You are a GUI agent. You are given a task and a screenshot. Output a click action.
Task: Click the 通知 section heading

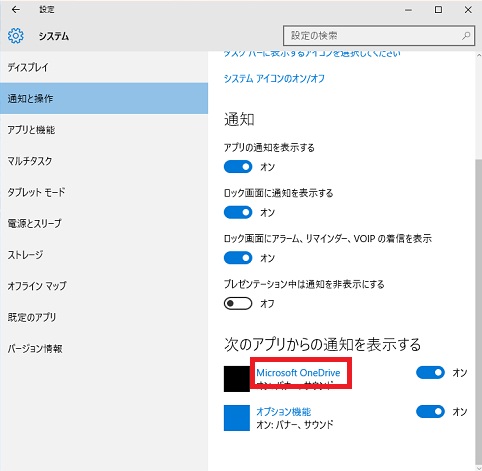point(239,119)
